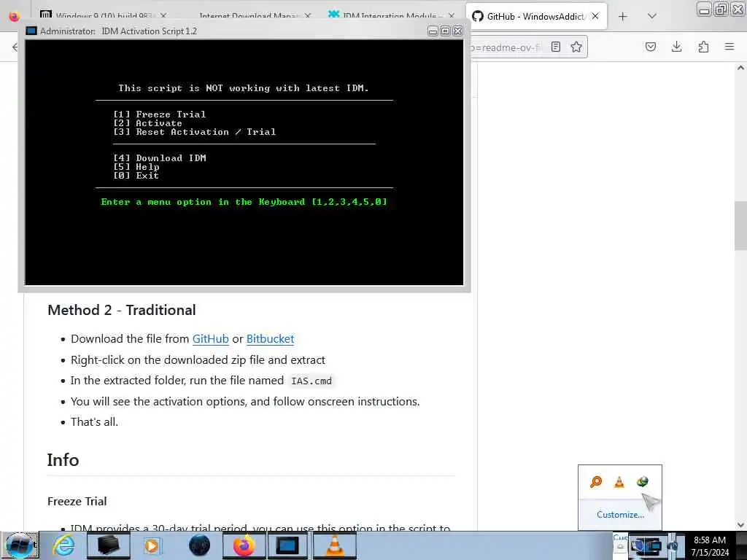Maximize the IDM Activation Script window

coord(445,31)
